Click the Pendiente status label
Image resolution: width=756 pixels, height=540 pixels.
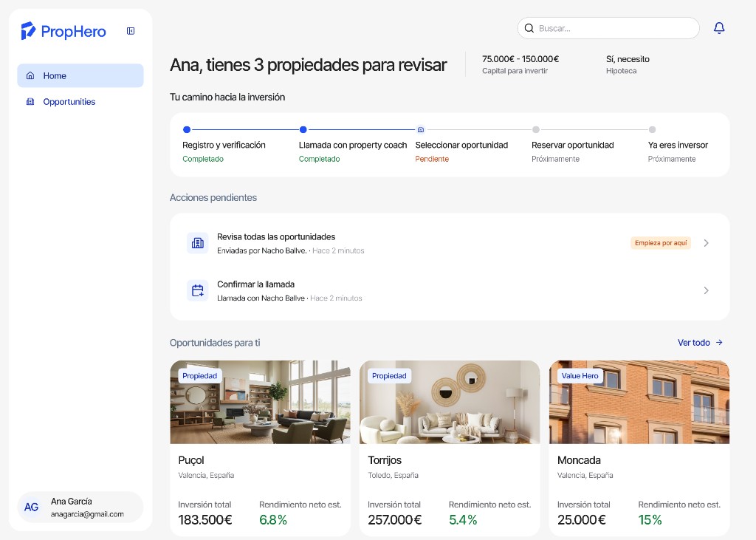coord(432,159)
